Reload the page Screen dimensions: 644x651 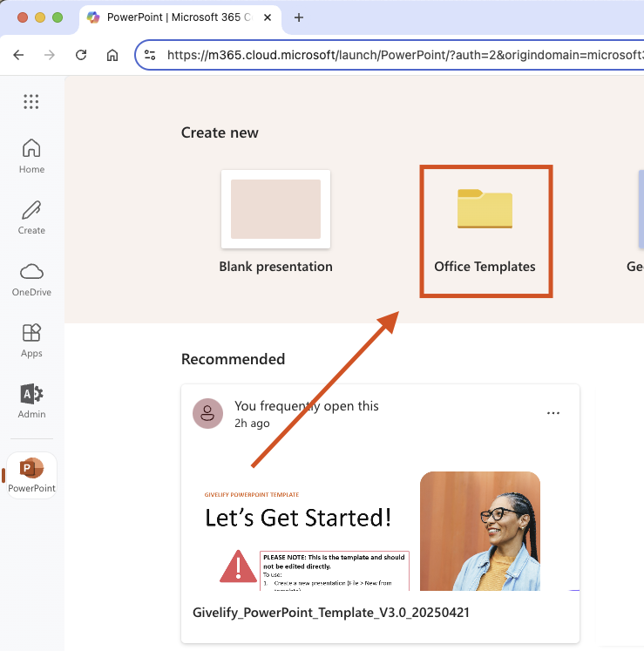click(81, 55)
